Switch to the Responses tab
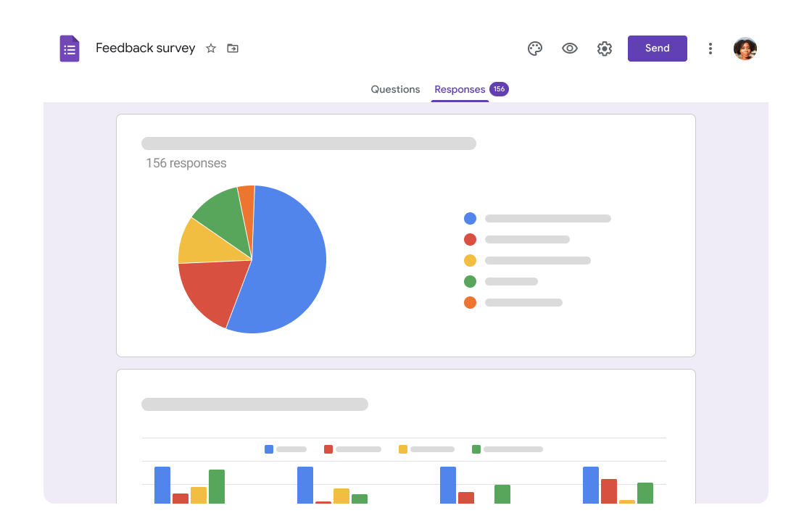Image resolution: width=812 pixels, height=529 pixels. (x=460, y=88)
